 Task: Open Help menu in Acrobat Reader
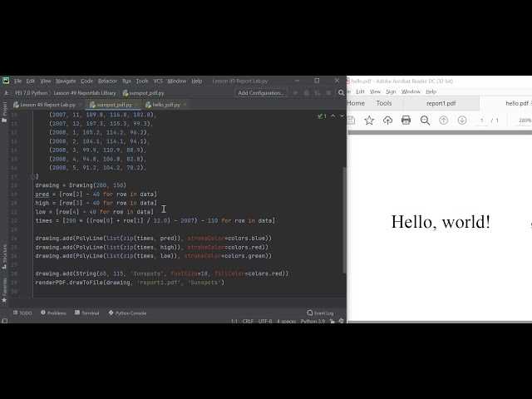coord(431,91)
